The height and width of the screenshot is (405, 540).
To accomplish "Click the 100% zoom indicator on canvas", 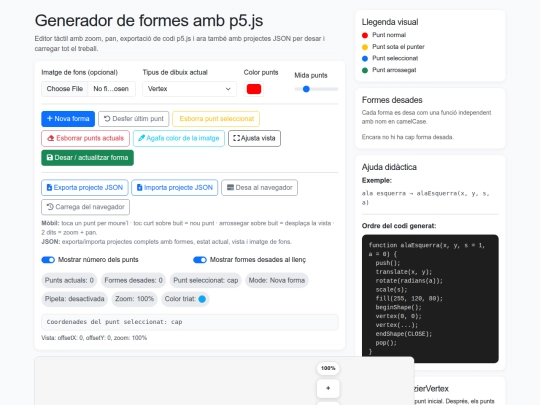I will pyautogui.click(x=328, y=368).
